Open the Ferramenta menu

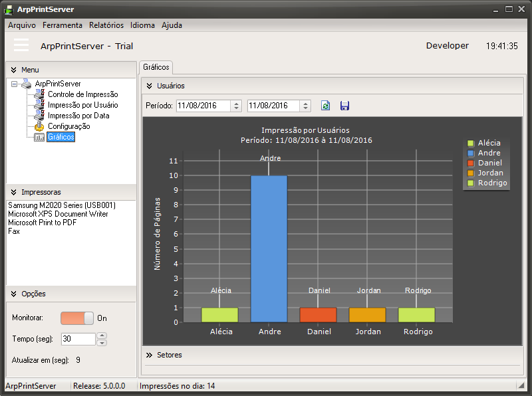tap(63, 25)
